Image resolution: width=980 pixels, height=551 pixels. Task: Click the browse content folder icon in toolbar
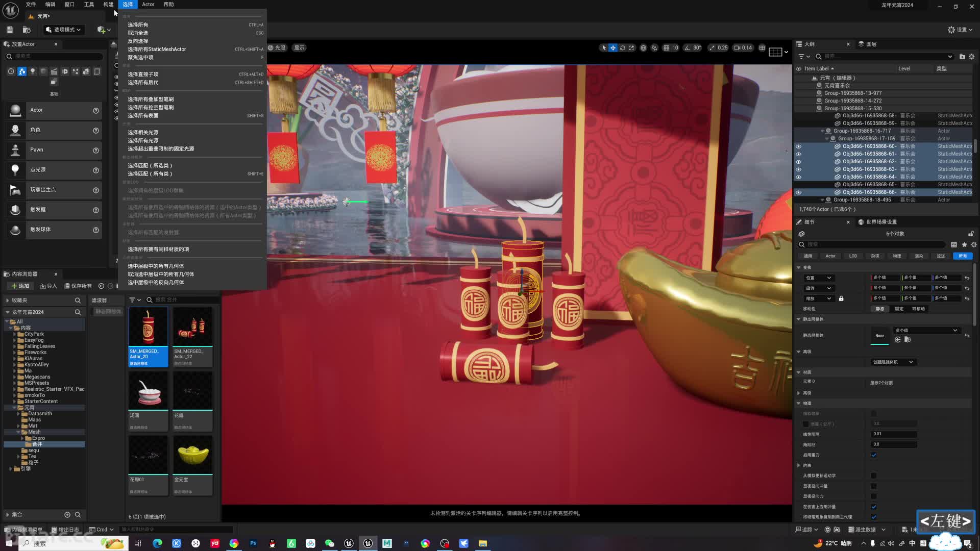(x=27, y=30)
